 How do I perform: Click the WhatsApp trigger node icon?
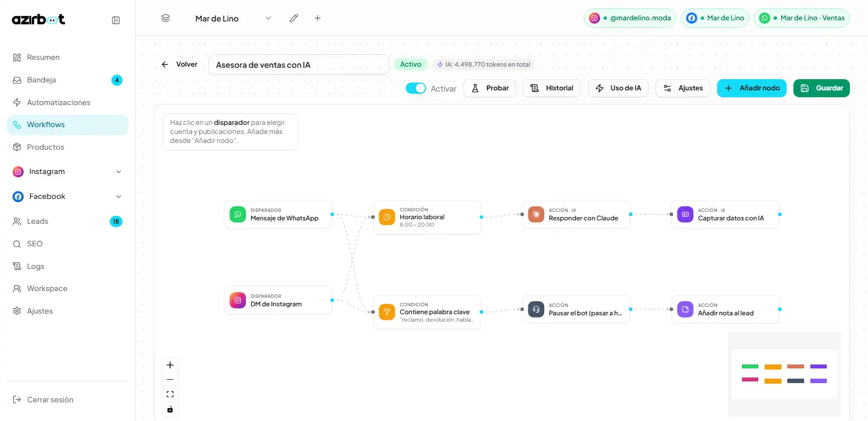pyautogui.click(x=238, y=215)
